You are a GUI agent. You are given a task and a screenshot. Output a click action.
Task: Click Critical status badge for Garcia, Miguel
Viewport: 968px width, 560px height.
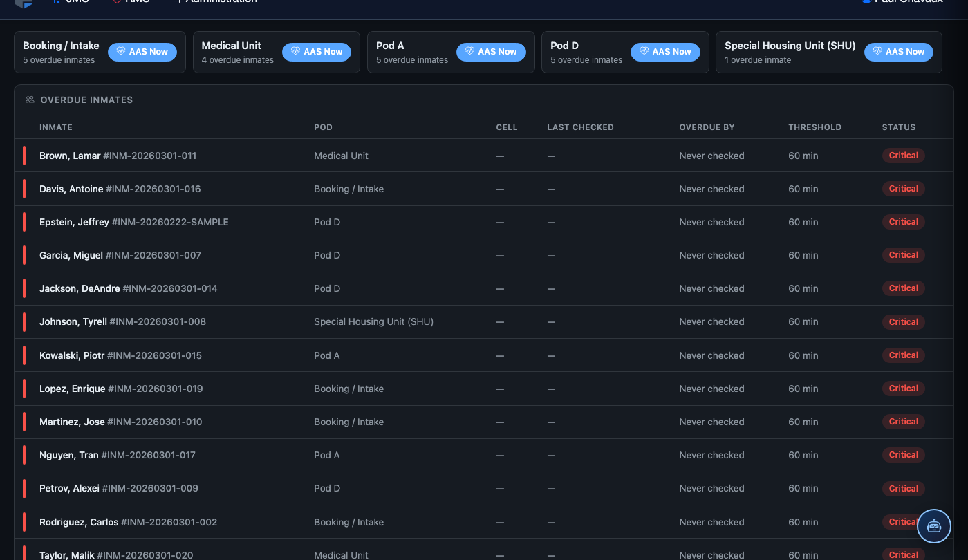click(x=903, y=255)
